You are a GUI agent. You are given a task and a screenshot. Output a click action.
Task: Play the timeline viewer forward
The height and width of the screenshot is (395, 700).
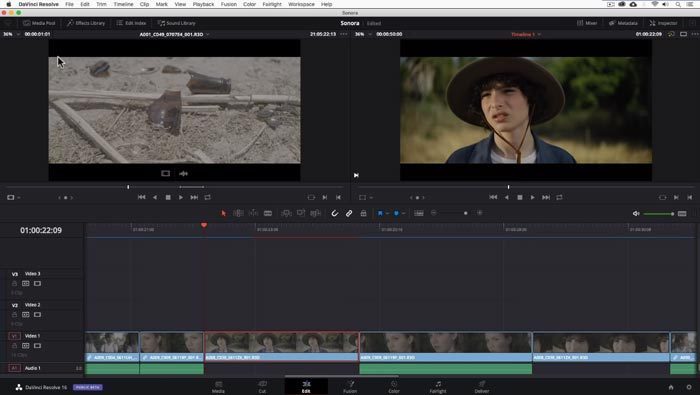533,197
